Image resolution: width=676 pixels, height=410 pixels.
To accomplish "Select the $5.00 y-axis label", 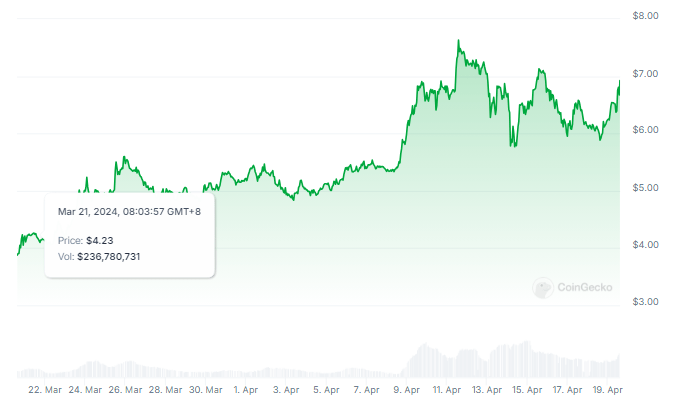I will coord(645,188).
